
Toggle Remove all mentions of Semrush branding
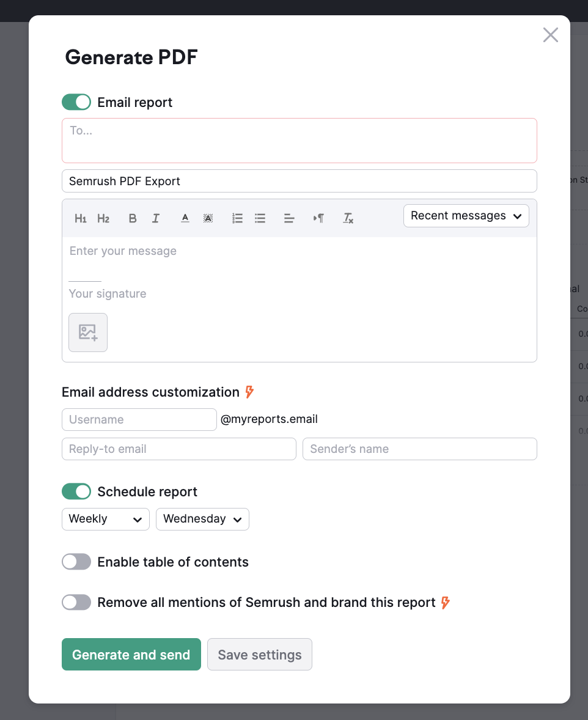[x=76, y=602]
